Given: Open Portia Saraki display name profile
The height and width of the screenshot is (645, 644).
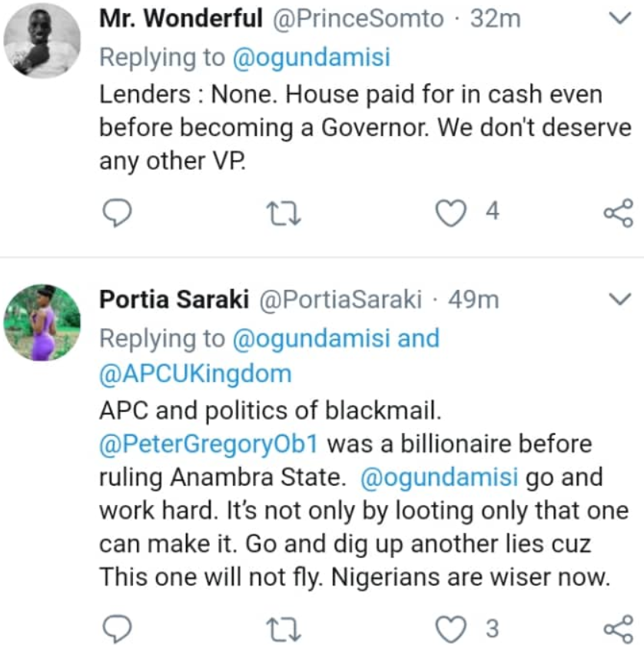Looking at the screenshot, I should [x=173, y=300].
